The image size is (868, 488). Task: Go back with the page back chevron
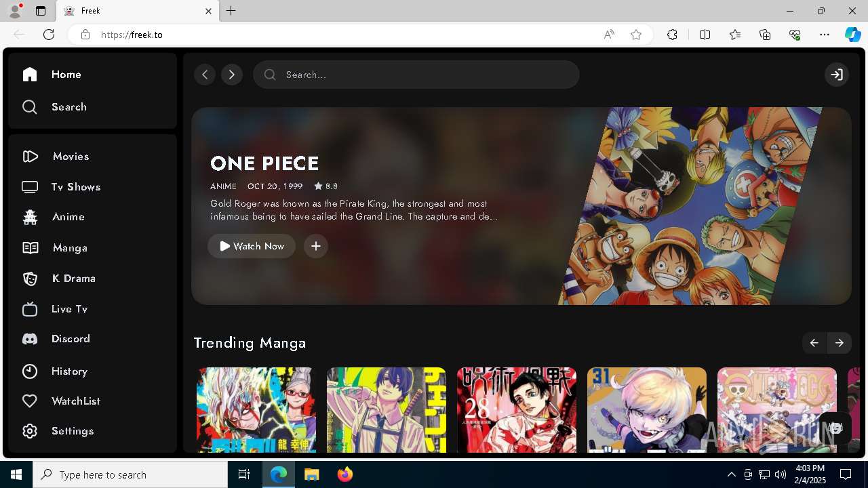point(205,75)
